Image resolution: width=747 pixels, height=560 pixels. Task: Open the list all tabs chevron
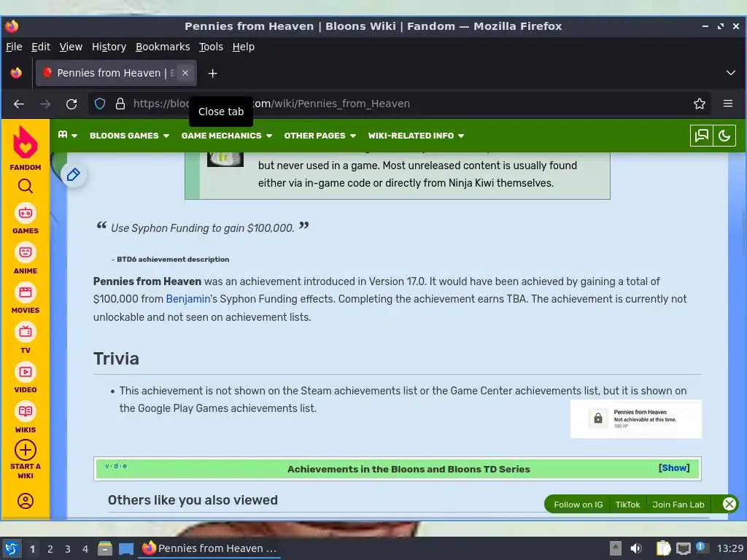click(x=731, y=73)
